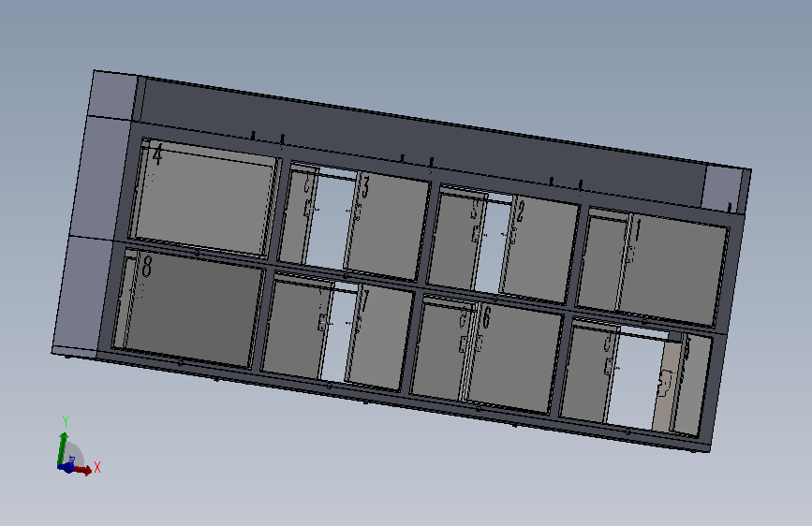
Task: Select locker door engraved with number 4
Action: click(x=206, y=199)
